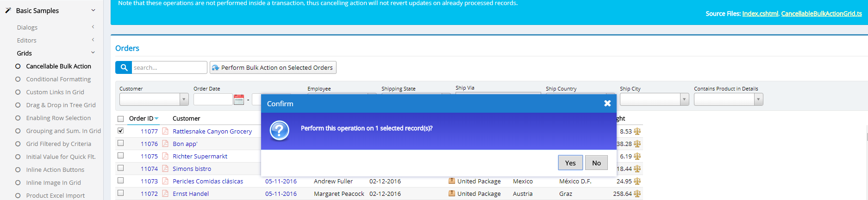Click the scale icon beside freight 258.64
868x200 pixels.
[637, 194]
